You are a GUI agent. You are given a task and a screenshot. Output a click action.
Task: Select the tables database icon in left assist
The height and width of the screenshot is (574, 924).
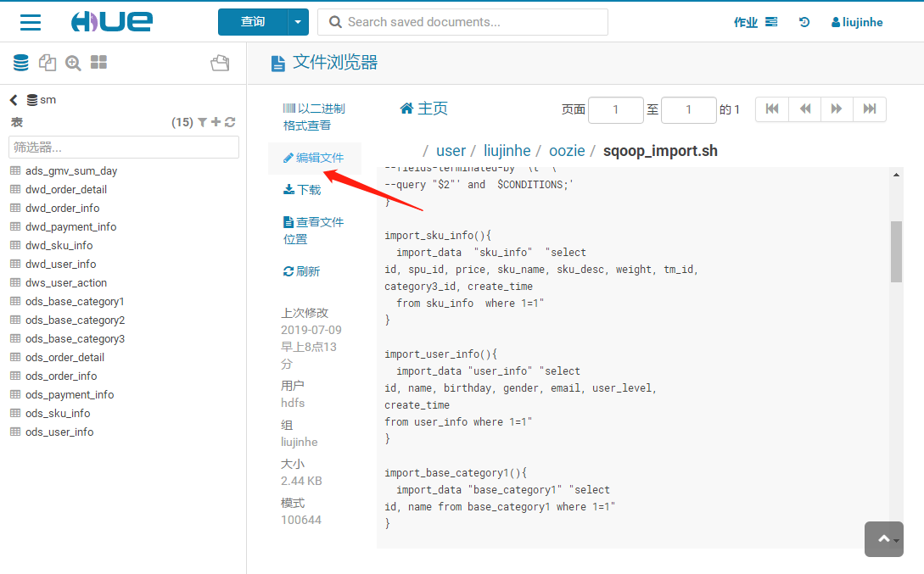click(x=20, y=62)
